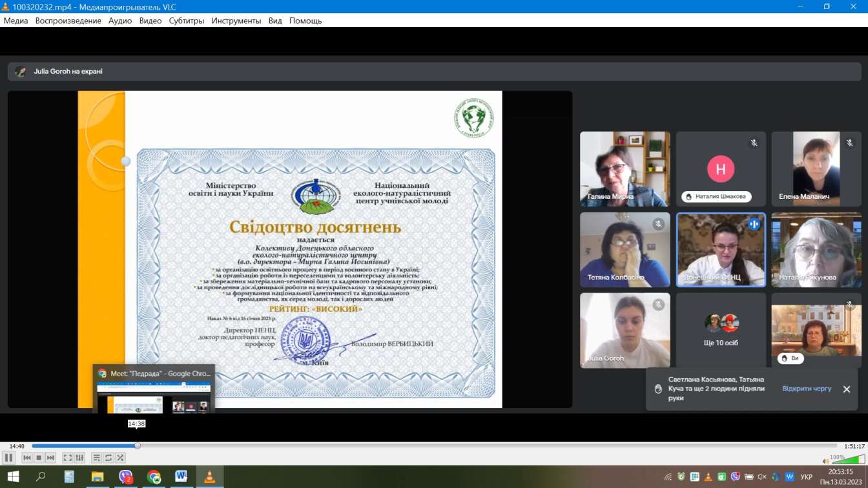The height and width of the screenshot is (488, 868).
Task: Click the previous track button
Action: pos(27,458)
